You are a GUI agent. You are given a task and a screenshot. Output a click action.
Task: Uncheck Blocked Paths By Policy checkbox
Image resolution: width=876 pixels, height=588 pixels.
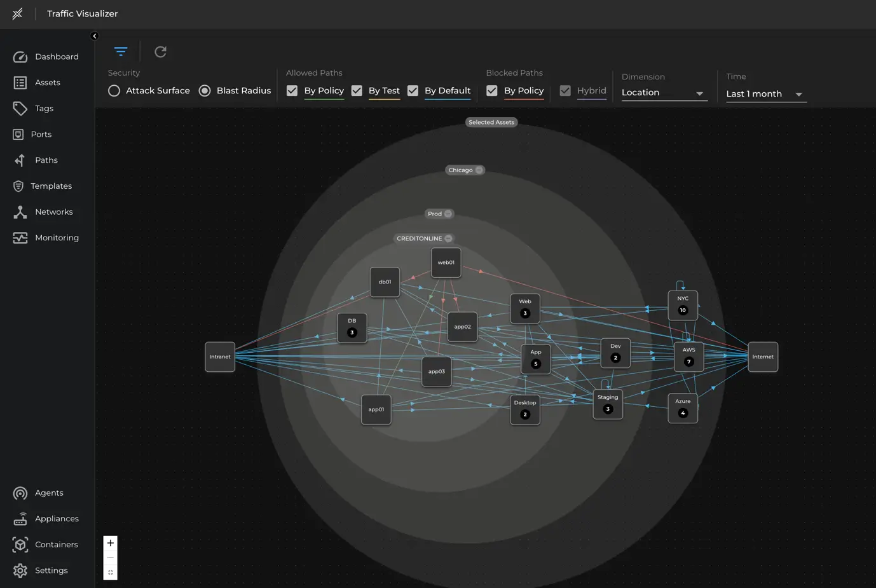pos(492,91)
